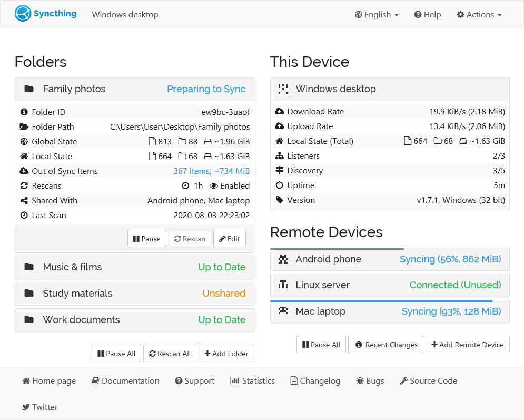Click the Family photos folder icon
This screenshot has height=420, width=524.
click(x=29, y=89)
